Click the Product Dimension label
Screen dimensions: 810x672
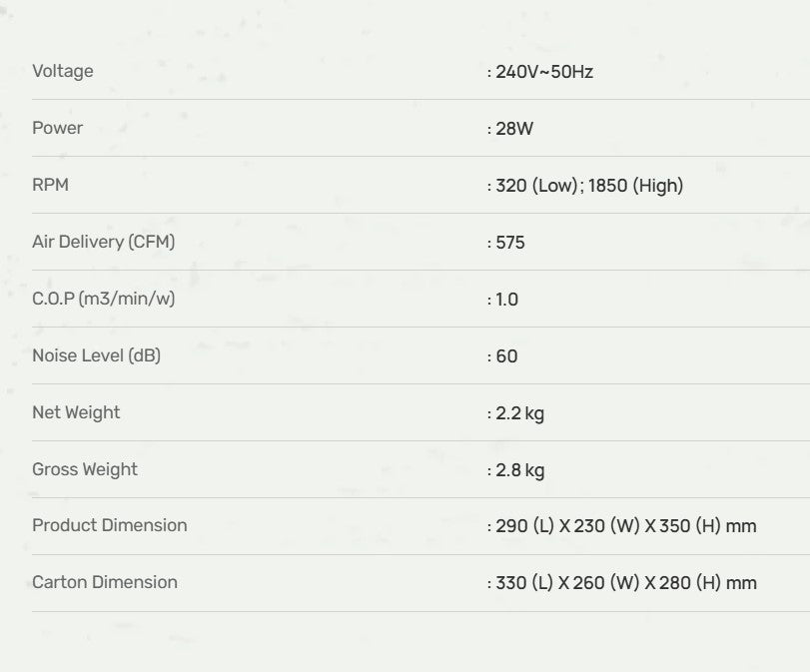pyautogui.click(x=110, y=525)
